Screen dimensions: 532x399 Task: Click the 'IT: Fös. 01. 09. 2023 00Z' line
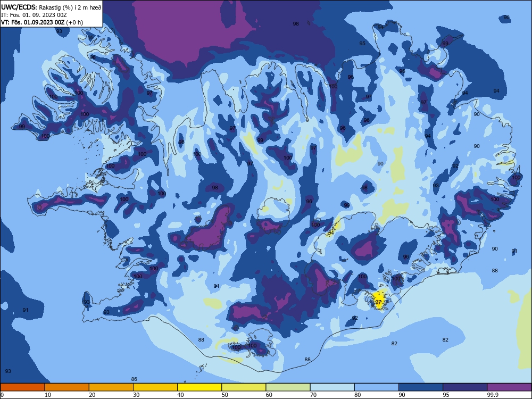(x=34, y=15)
